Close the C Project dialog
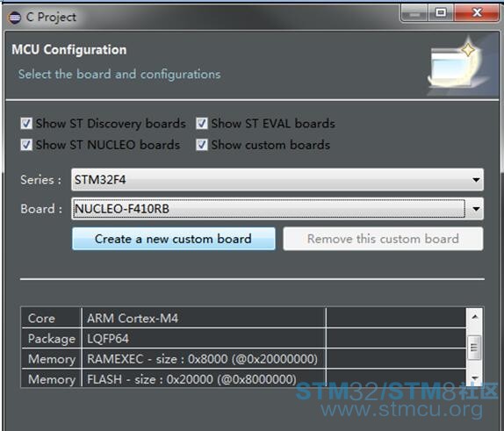The width and height of the screenshot is (504, 431). pyautogui.click(x=477, y=13)
